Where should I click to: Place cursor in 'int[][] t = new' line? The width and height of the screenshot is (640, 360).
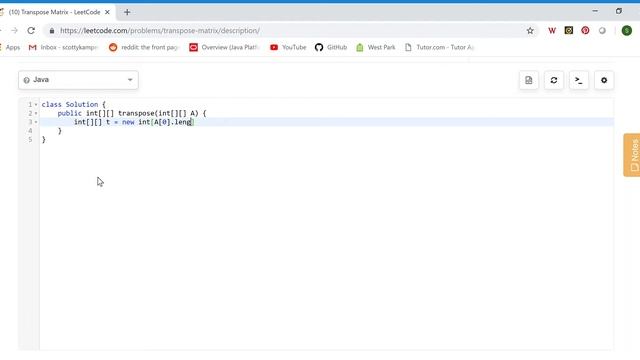point(134,122)
